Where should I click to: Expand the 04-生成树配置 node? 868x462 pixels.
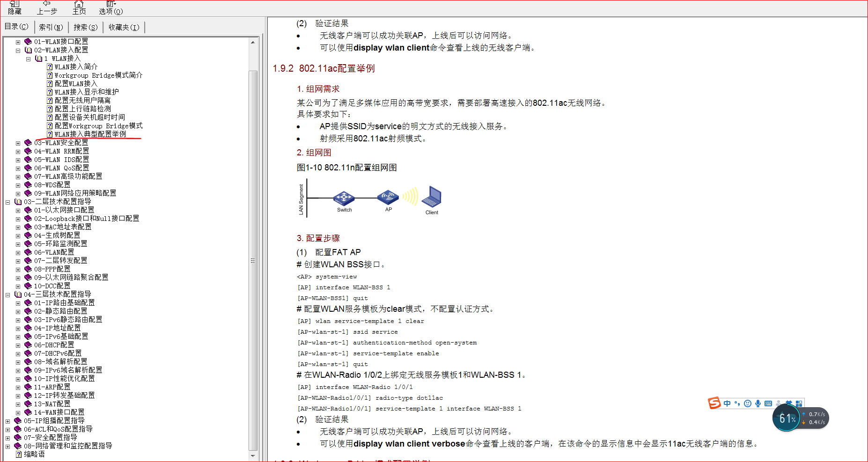(x=18, y=236)
